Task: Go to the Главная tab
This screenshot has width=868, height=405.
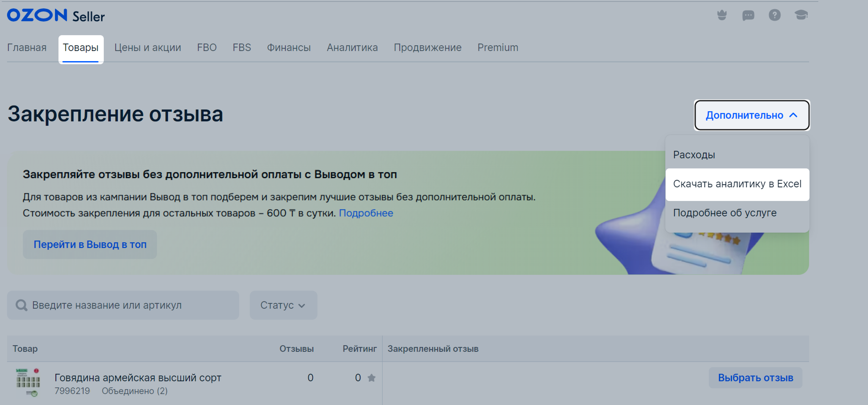Action: 27,47
